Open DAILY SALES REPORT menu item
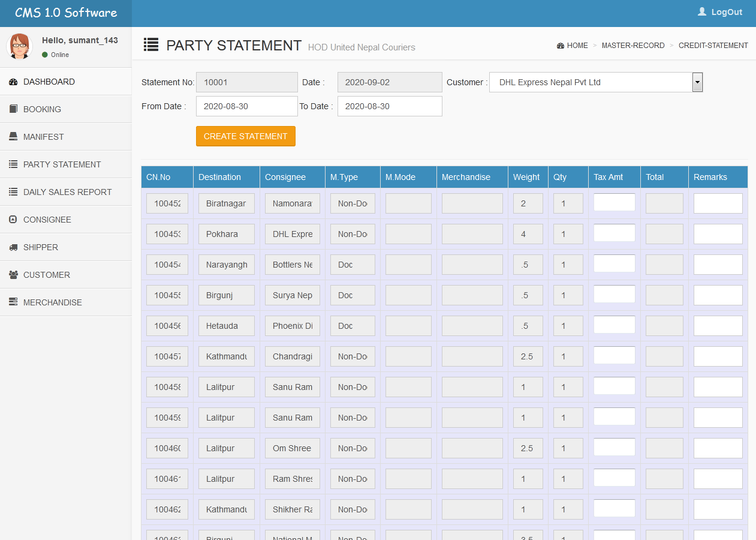This screenshot has width=756, height=540. tap(66, 192)
